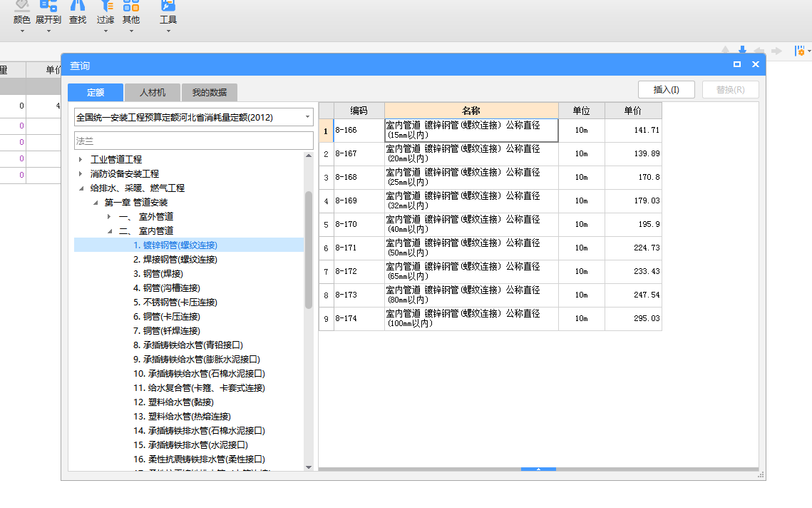Image resolution: width=812 pixels, height=508 pixels.
Task: Open the 过滤 dropdown arrow
Action: 106,31
